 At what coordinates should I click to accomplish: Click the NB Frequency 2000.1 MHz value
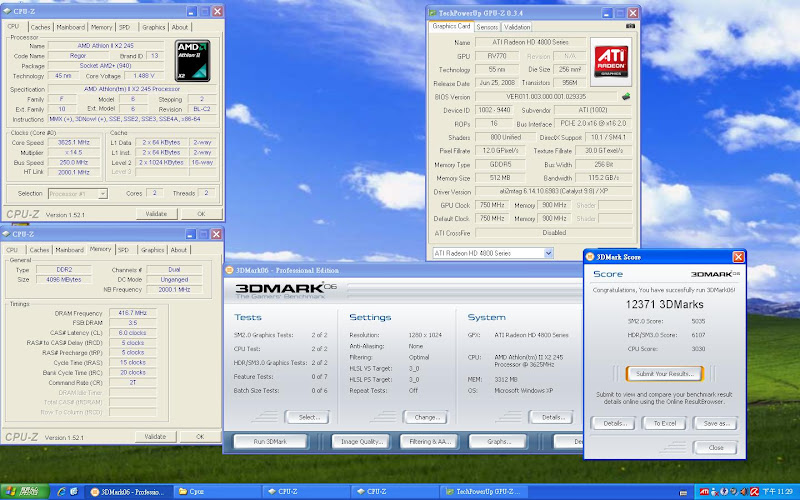[x=174, y=289]
